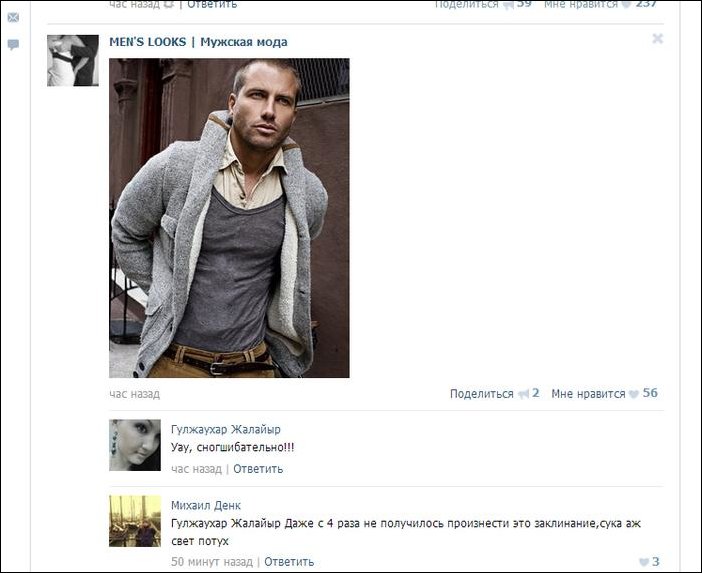Click the megaphone share icon beside count 2
The height and width of the screenshot is (573, 702).
[523, 394]
